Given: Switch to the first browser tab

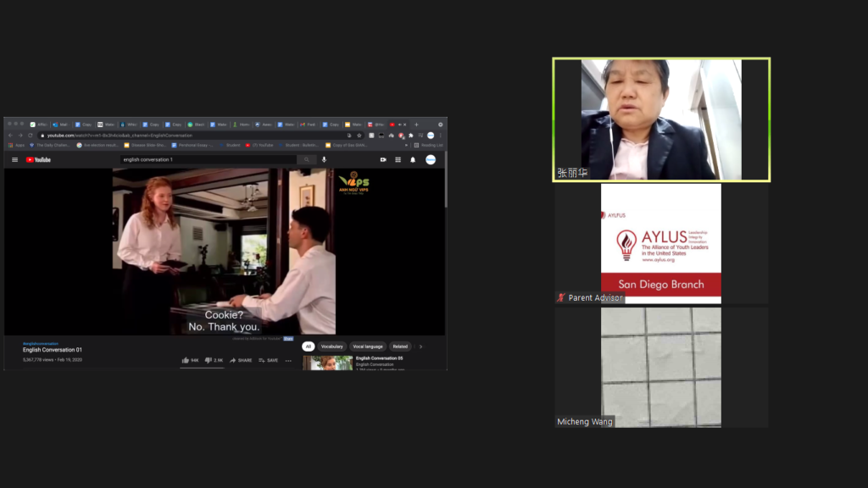Looking at the screenshot, I should 39,125.
